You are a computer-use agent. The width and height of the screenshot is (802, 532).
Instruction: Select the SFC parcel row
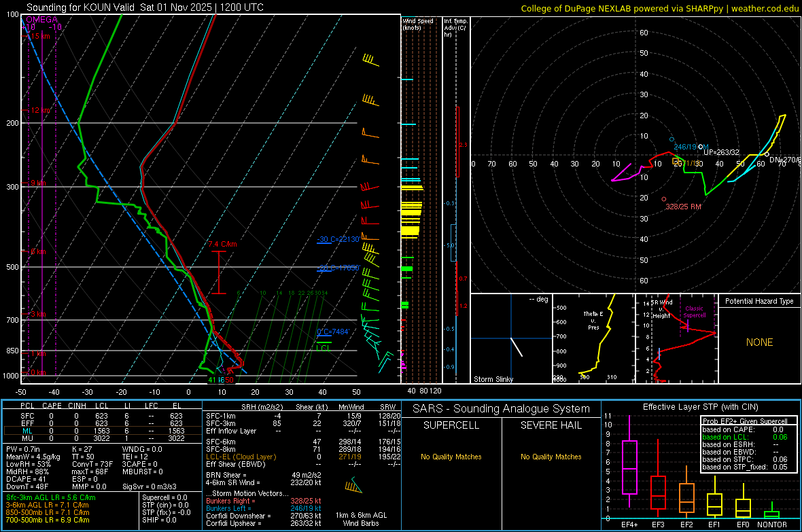tap(102, 416)
